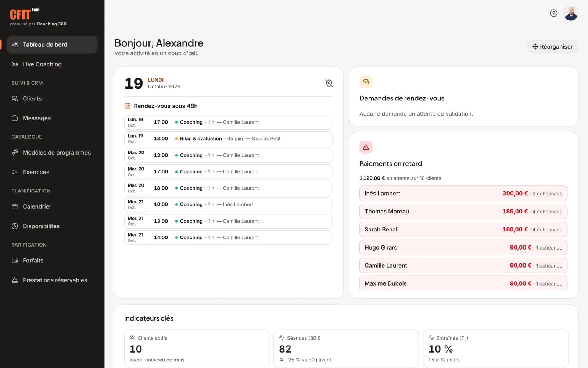Open the Clients sidebar entry
The height and width of the screenshot is (368, 588).
pos(52,99)
